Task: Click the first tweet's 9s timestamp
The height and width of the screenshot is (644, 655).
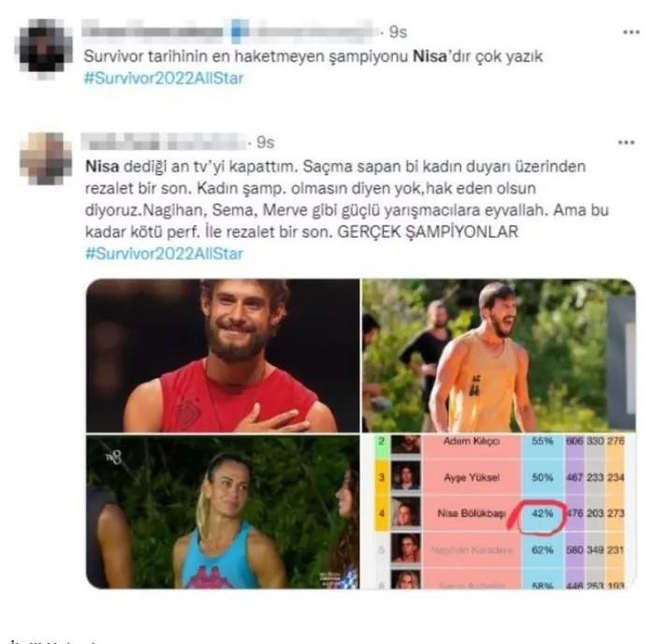Action: (x=398, y=32)
